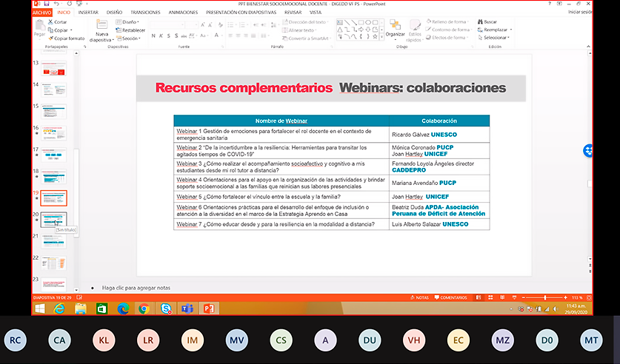Click the zoom out minus button
The height and width of the screenshot is (364, 620).
point(524,297)
